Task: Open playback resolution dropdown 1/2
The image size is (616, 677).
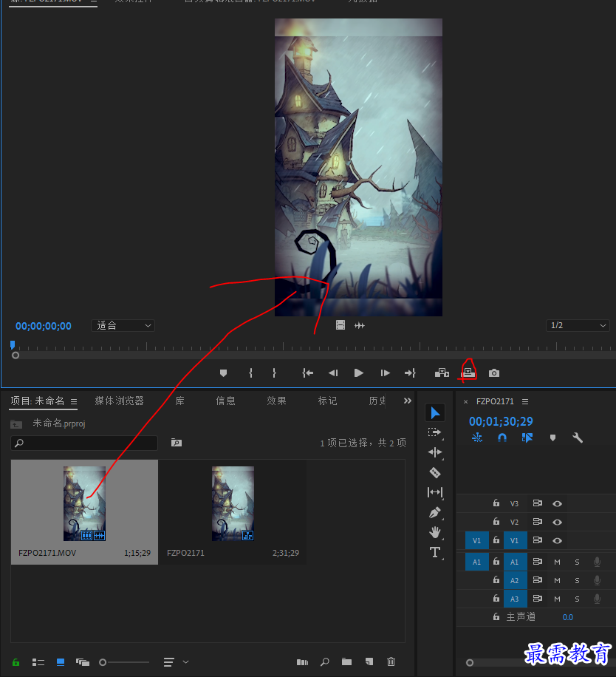Action: pos(578,325)
